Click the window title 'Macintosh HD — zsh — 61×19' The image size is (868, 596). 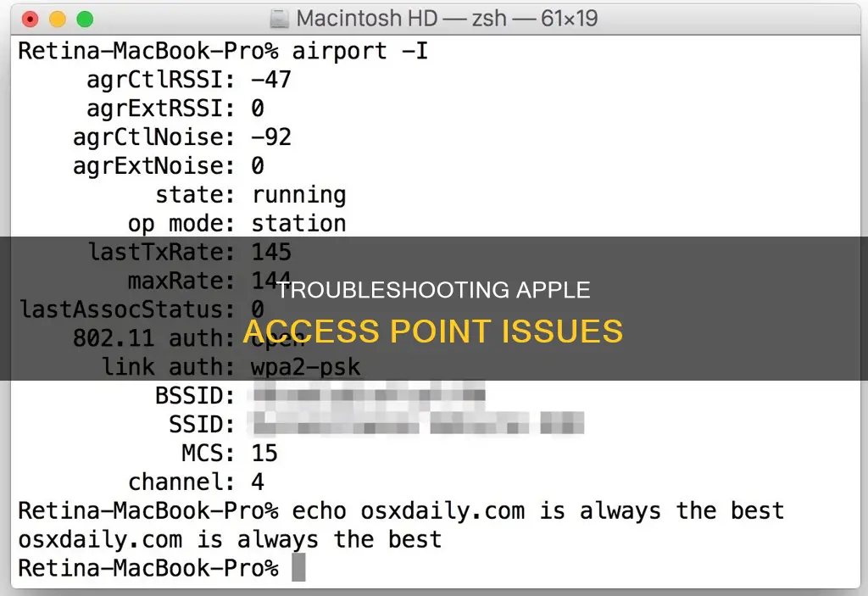pos(447,19)
